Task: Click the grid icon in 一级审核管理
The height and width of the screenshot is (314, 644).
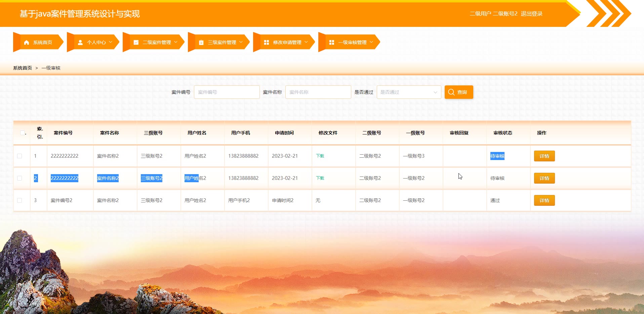Action: 332,42
